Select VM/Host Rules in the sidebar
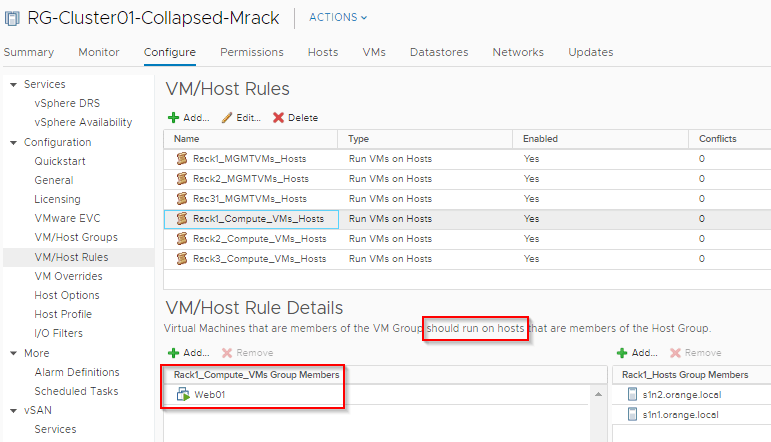Screen dimensions: 771x442 [x=71, y=257]
